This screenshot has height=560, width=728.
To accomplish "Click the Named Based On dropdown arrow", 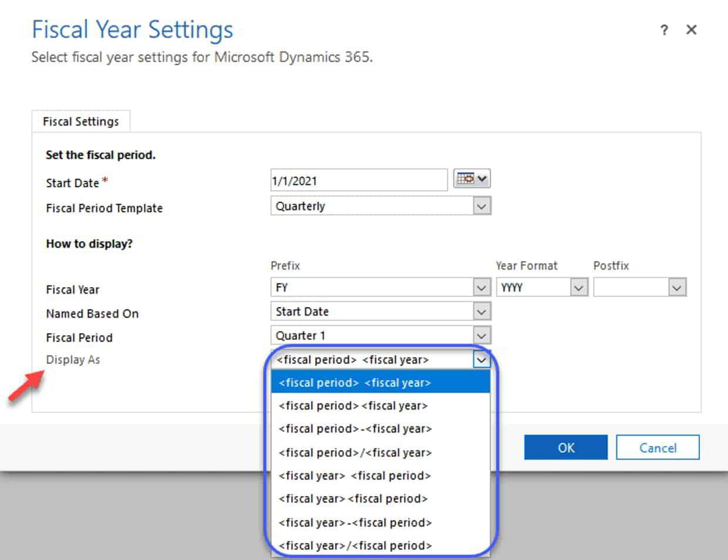I will tap(481, 311).
